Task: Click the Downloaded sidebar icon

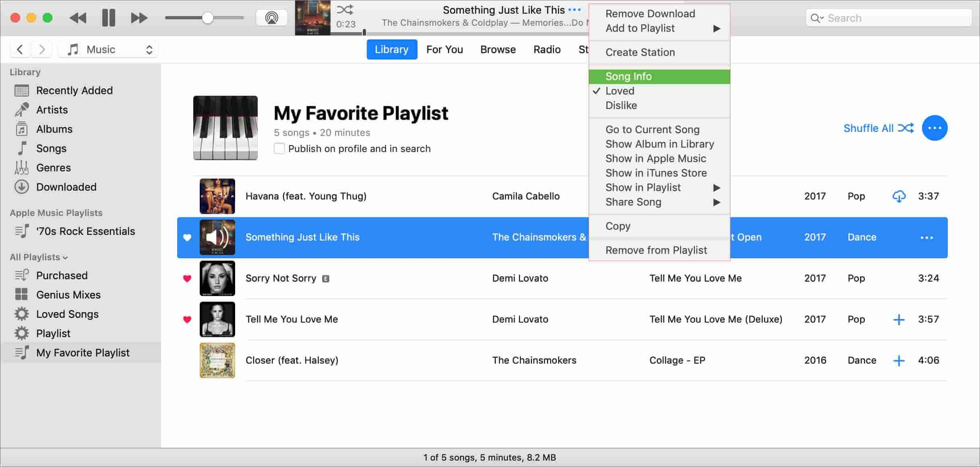Action: pos(23,187)
